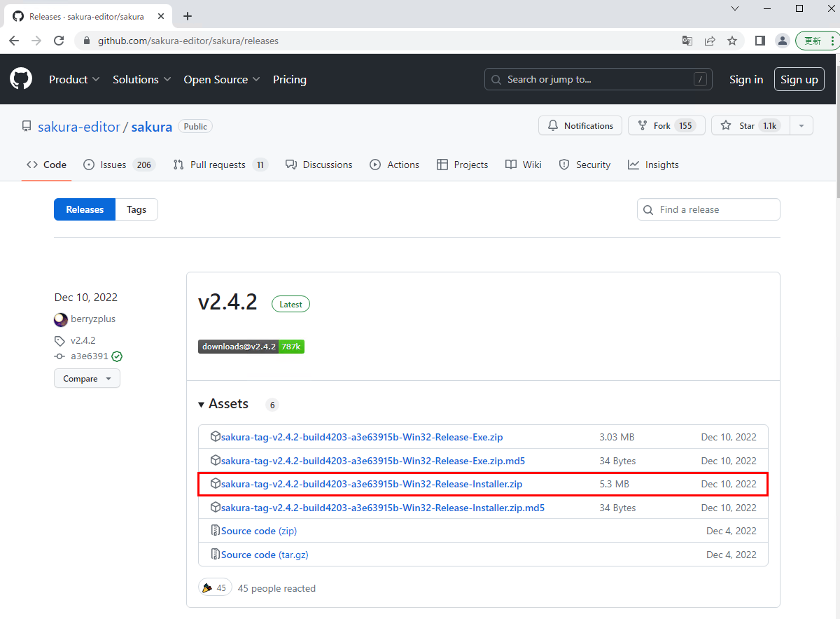Open Chrome three-dot menu

point(832,41)
